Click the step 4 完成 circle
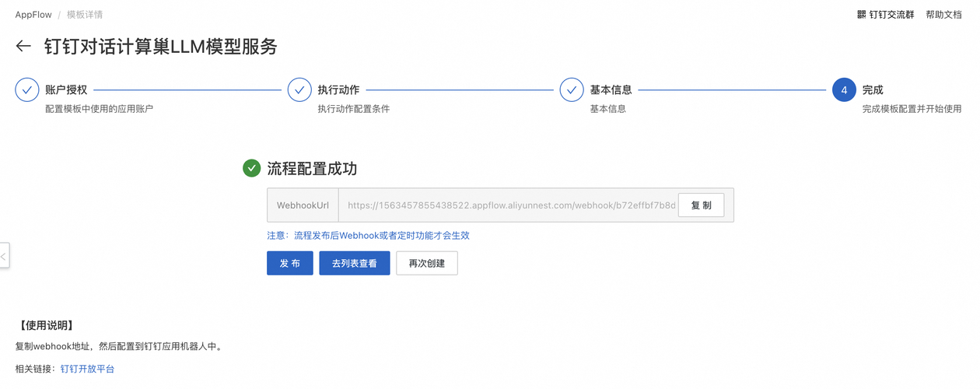The height and width of the screenshot is (389, 980). (844, 89)
